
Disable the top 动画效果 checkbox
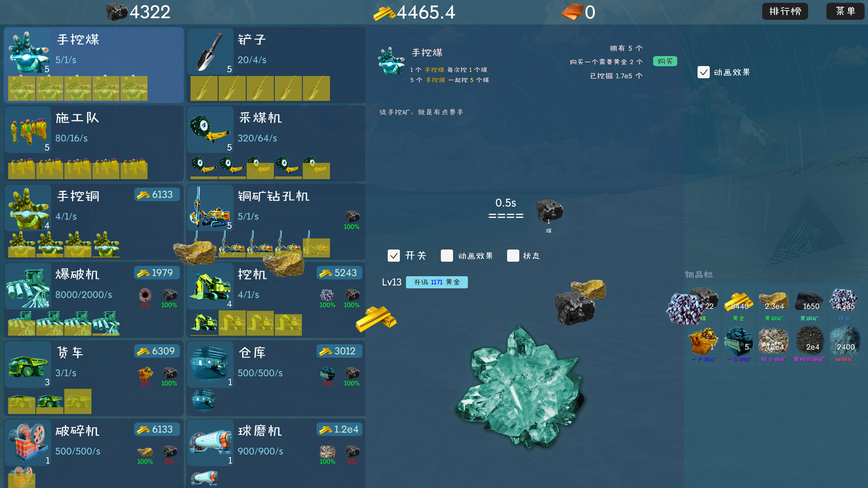coord(703,72)
